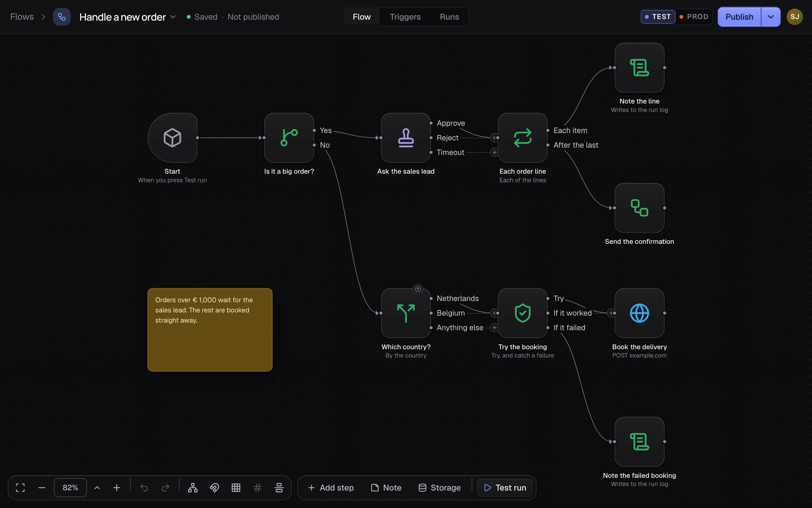The image size is (812, 508).
Task: Click the redo arrow
Action: point(166,487)
